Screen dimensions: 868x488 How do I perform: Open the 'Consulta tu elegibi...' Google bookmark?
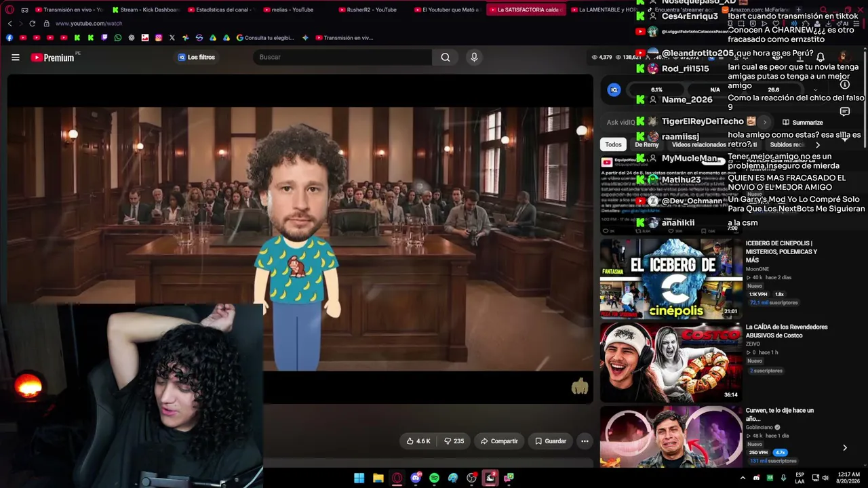tap(265, 38)
